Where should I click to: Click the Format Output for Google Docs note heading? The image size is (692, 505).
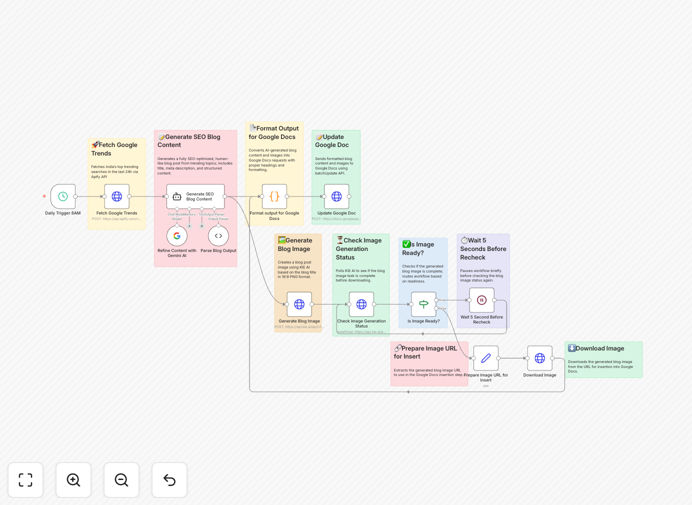(x=274, y=132)
